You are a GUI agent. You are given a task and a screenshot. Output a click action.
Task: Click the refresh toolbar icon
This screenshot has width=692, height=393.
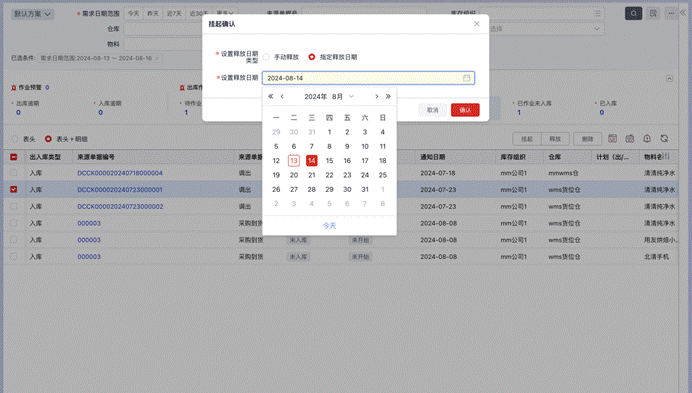tap(664, 139)
